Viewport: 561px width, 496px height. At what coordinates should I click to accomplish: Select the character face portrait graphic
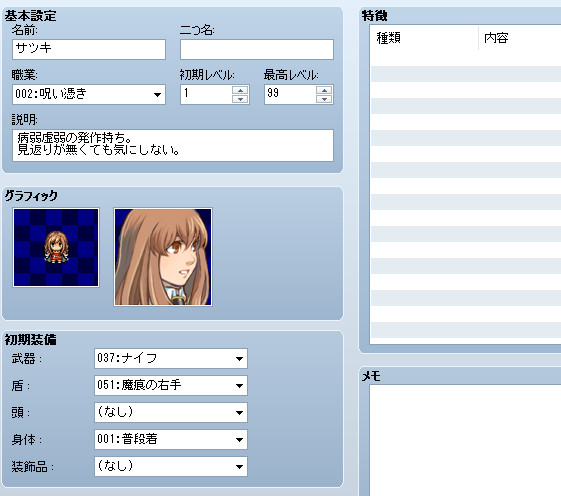coord(163,257)
